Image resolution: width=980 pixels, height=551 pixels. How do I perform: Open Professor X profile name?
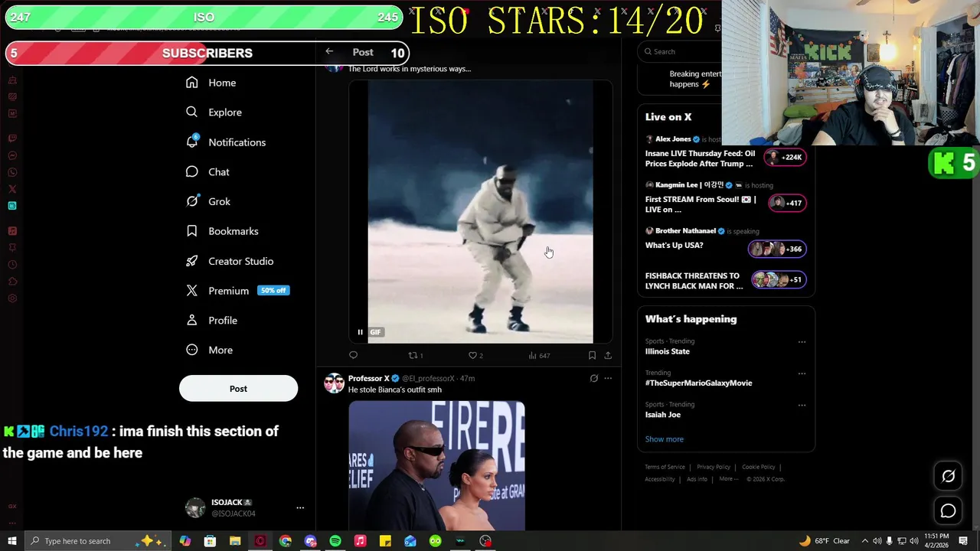click(x=369, y=378)
